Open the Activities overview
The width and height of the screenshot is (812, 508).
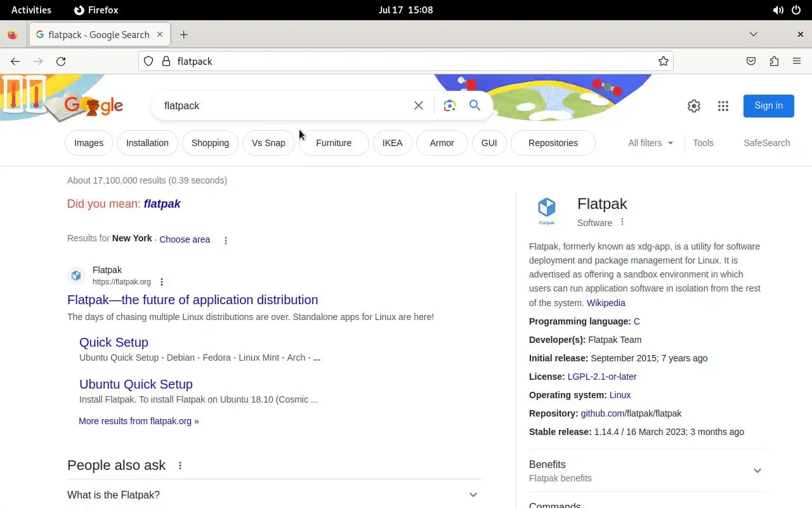point(31,10)
